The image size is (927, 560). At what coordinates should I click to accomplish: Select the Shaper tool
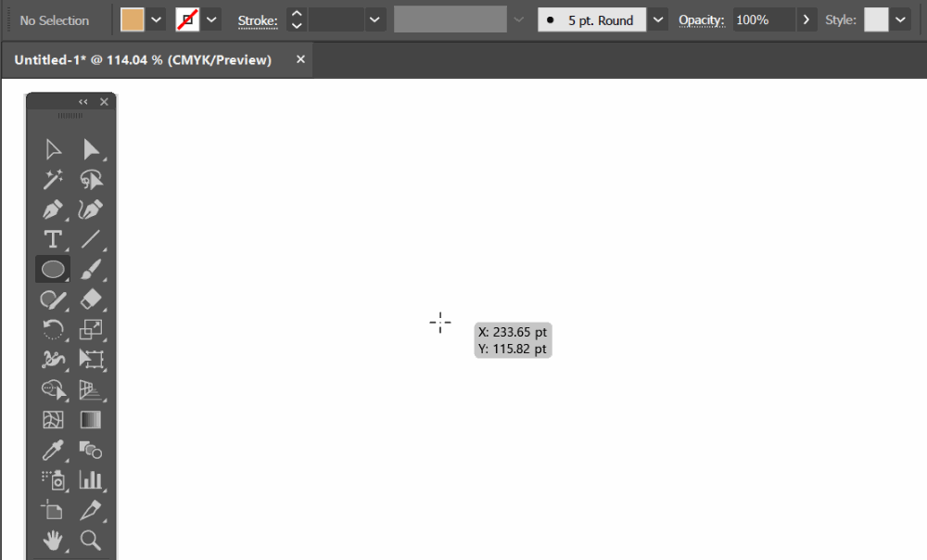point(53,299)
